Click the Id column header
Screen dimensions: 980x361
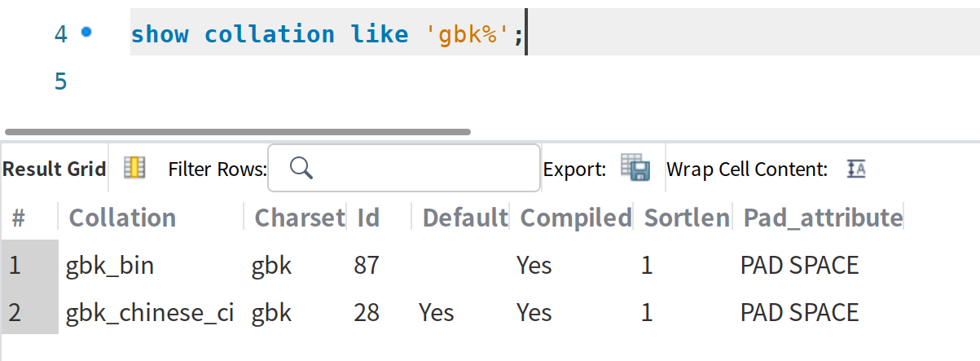[x=368, y=218]
